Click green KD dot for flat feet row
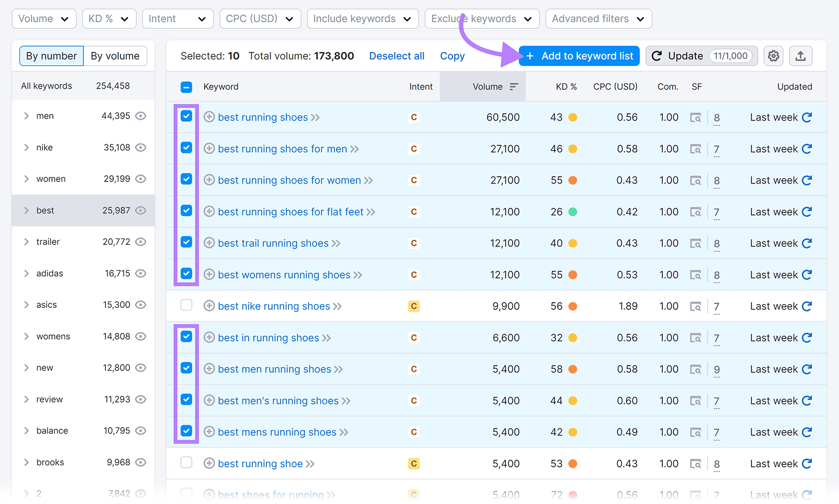The image size is (839, 504). pos(573,212)
